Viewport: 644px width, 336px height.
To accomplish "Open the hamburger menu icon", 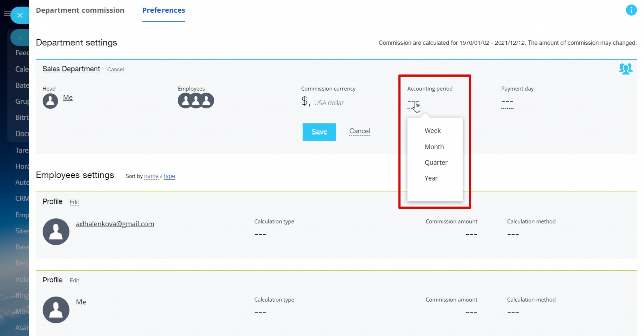I will tap(7, 14).
